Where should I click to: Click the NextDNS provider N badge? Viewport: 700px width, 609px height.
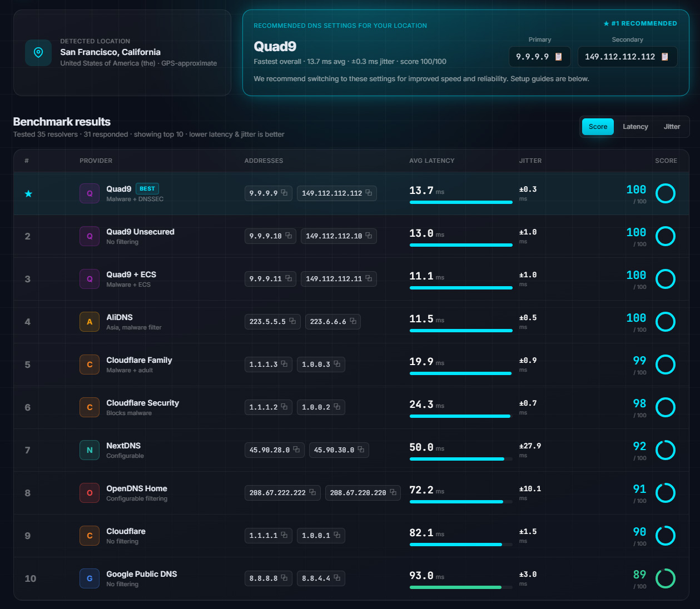90,450
